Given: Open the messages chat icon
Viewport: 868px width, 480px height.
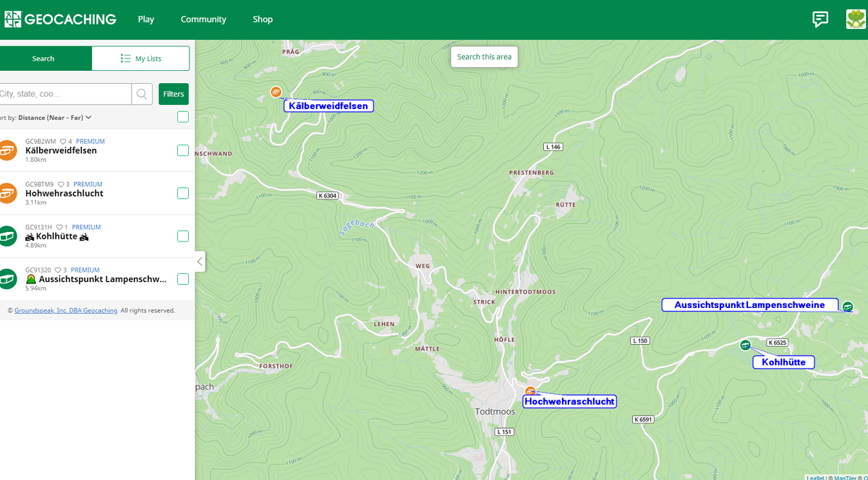Looking at the screenshot, I should pos(820,20).
